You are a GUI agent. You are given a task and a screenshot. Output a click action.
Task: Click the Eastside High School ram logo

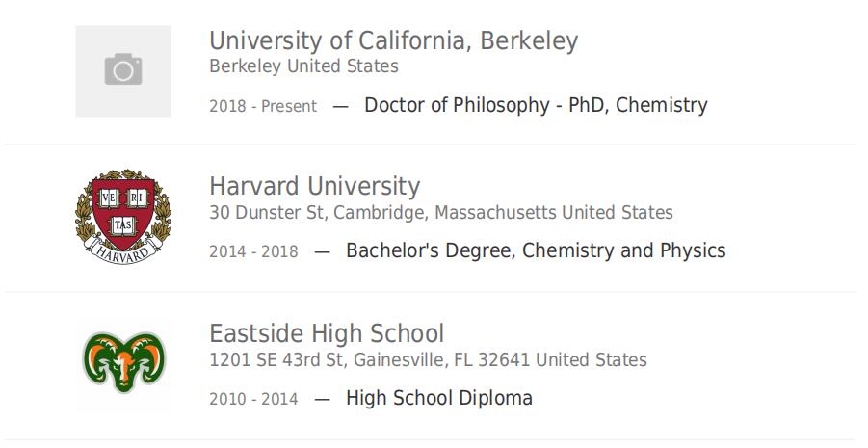tap(123, 362)
